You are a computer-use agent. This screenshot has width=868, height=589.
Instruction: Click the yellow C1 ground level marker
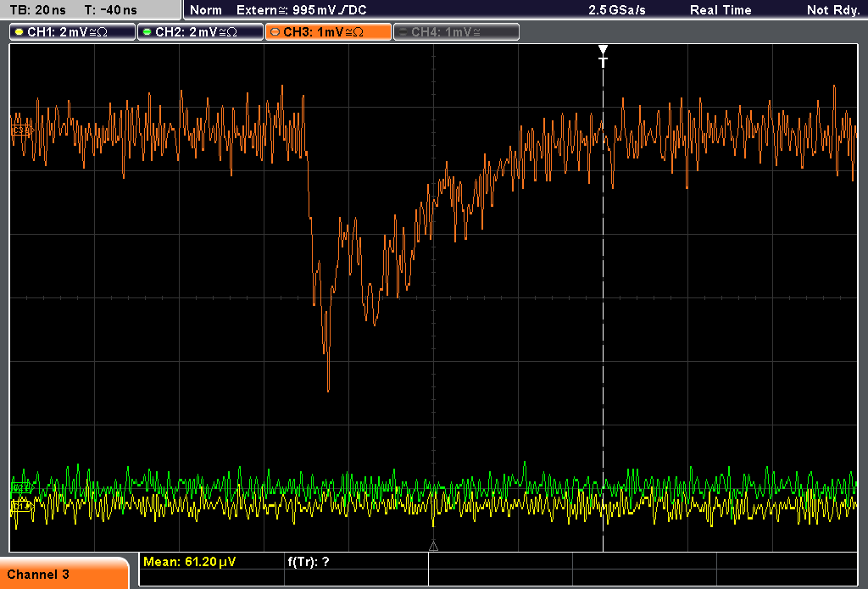(x=21, y=506)
